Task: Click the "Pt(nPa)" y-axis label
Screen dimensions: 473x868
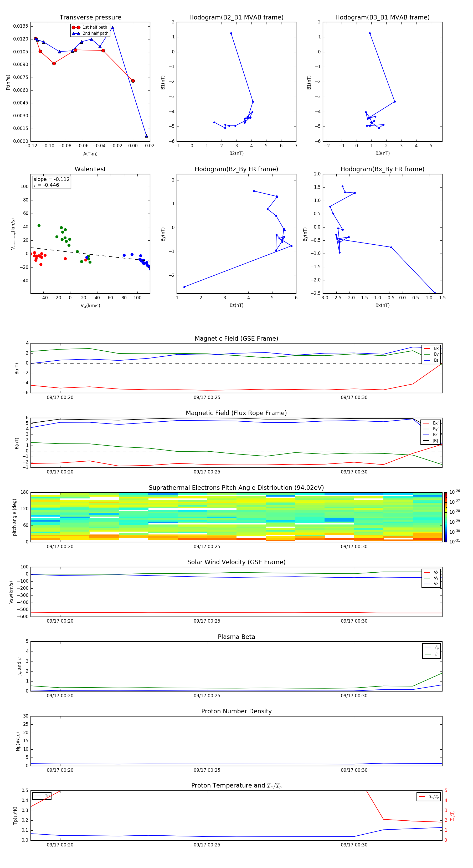Action: (8, 82)
